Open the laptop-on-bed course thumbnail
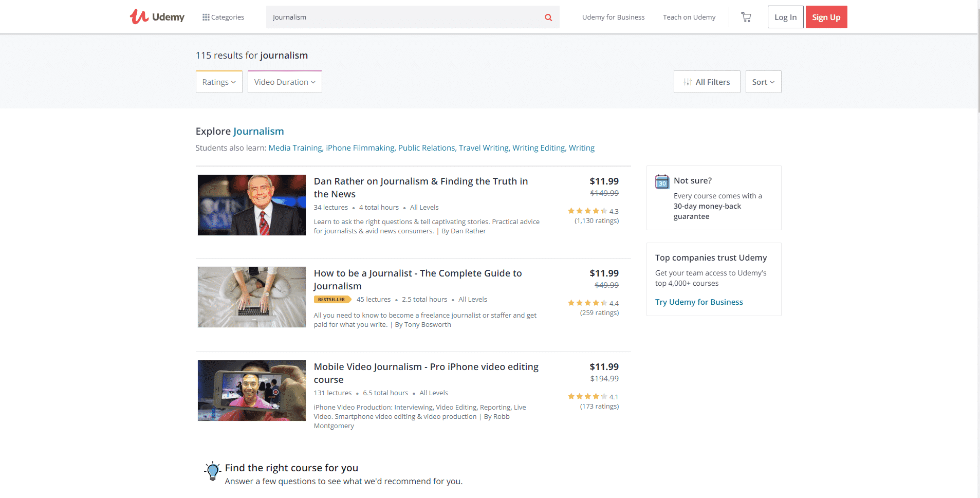The height and width of the screenshot is (498, 980). [252, 297]
